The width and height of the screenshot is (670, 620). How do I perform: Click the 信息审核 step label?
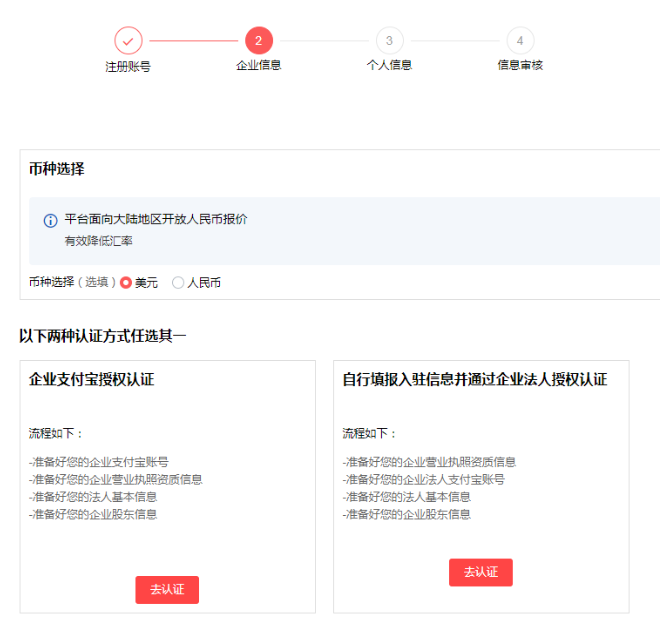[520, 65]
